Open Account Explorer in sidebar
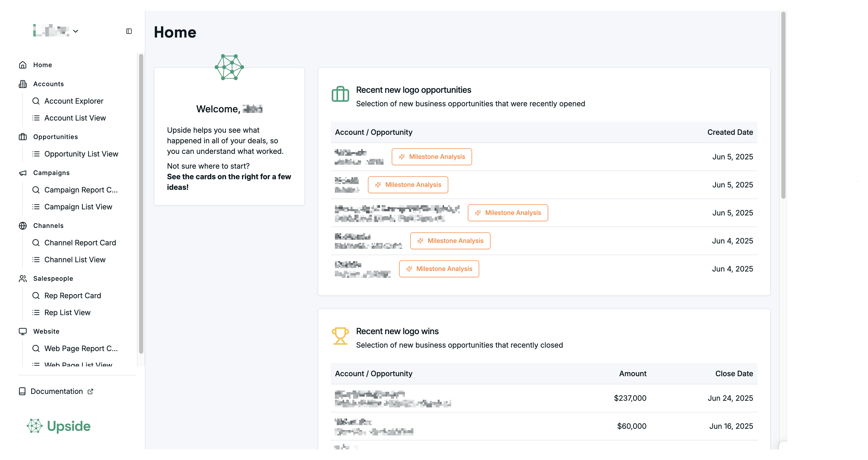868x460 pixels. 73,101
